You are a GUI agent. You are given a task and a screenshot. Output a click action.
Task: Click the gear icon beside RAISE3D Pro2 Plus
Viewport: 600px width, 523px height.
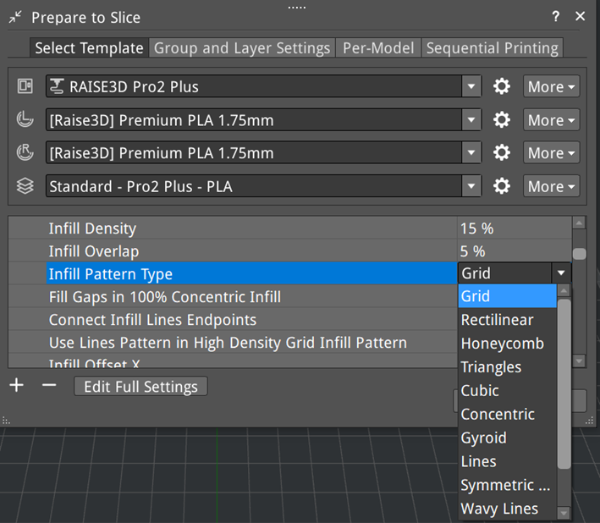click(502, 87)
